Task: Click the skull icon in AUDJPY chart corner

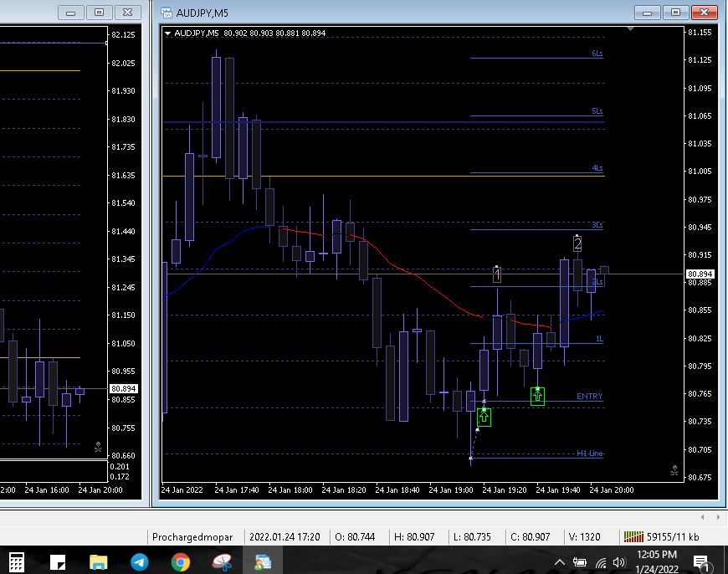Action: (x=675, y=471)
